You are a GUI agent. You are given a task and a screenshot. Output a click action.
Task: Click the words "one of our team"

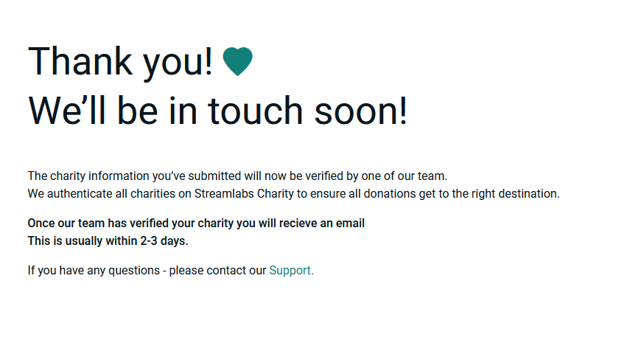click(403, 176)
